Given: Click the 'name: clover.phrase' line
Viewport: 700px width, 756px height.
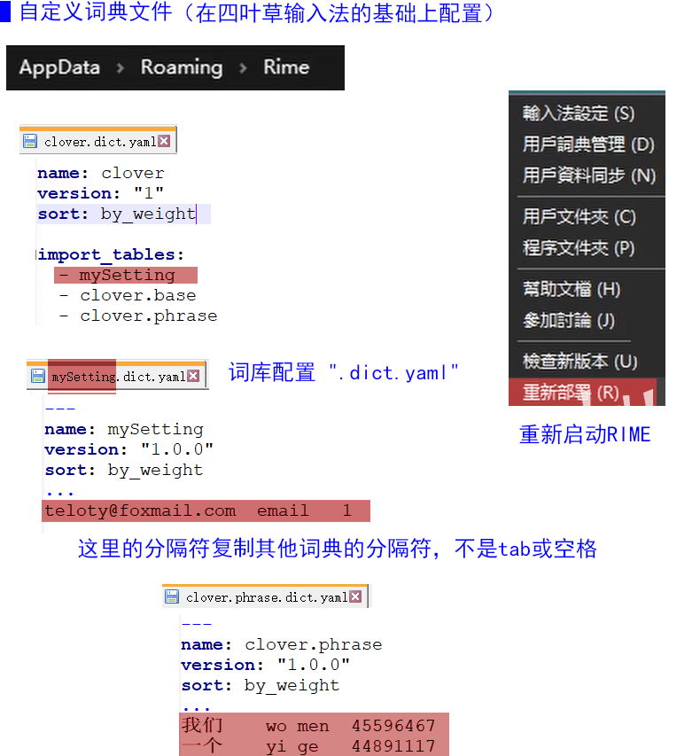Looking at the screenshot, I should (282, 644).
